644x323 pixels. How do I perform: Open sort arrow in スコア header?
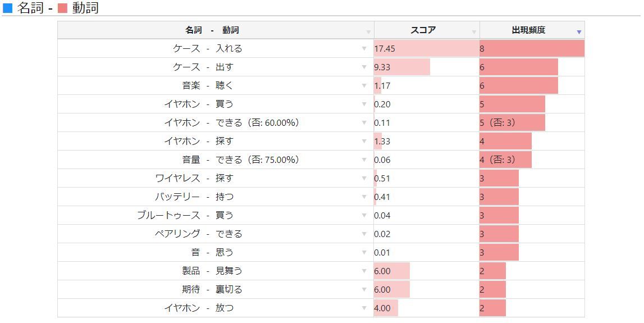click(474, 32)
